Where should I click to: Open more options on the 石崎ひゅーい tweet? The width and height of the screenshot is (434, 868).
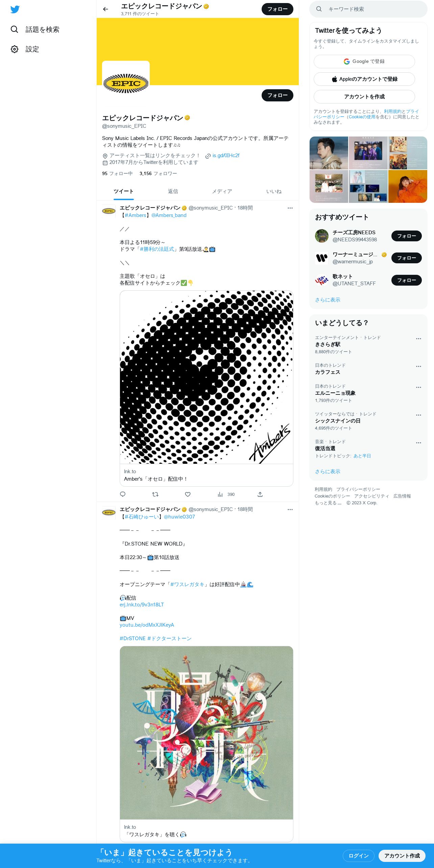click(290, 509)
